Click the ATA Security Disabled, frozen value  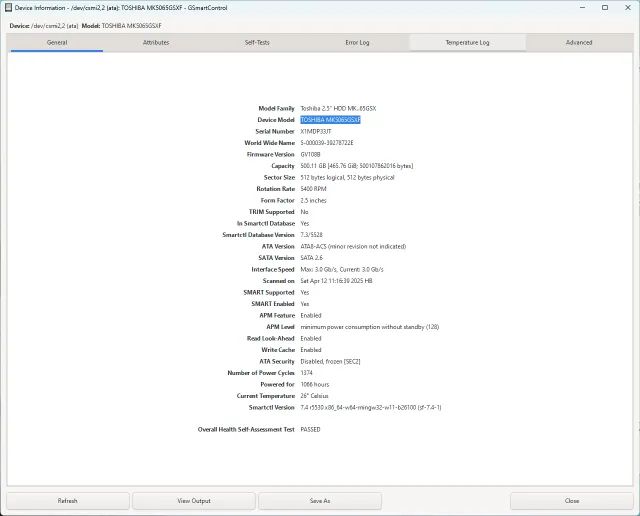coord(330,361)
